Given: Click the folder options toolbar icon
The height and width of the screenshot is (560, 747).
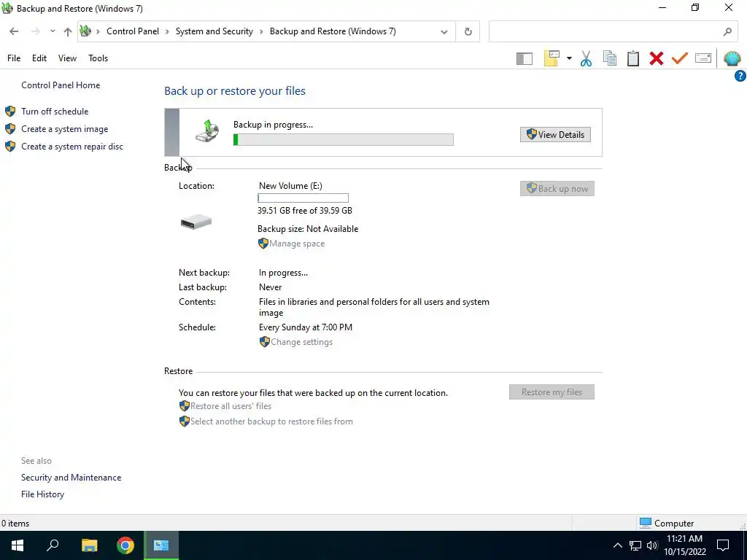Looking at the screenshot, I should point(551,58).
